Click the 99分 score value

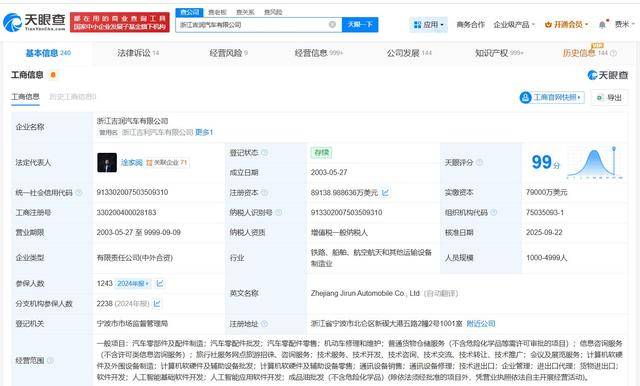point(546,162)
